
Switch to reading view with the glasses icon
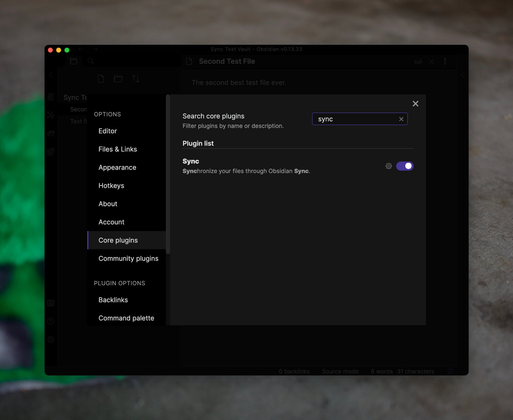click(x=417, y=61)
